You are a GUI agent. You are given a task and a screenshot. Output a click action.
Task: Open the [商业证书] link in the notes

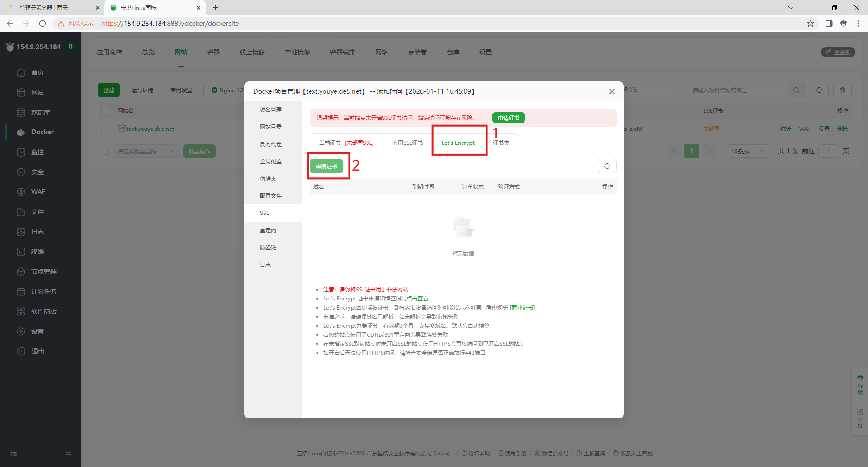pyautogui.click(x=522, y=307)
